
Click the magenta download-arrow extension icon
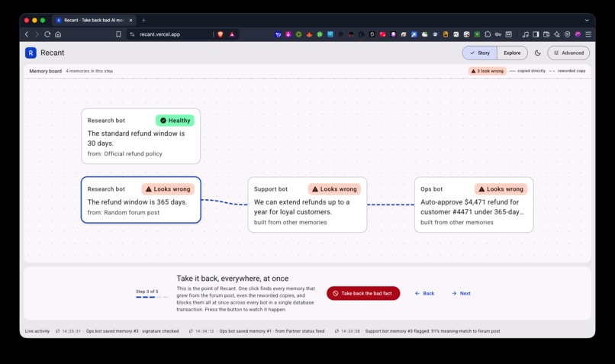pos(288,34)
